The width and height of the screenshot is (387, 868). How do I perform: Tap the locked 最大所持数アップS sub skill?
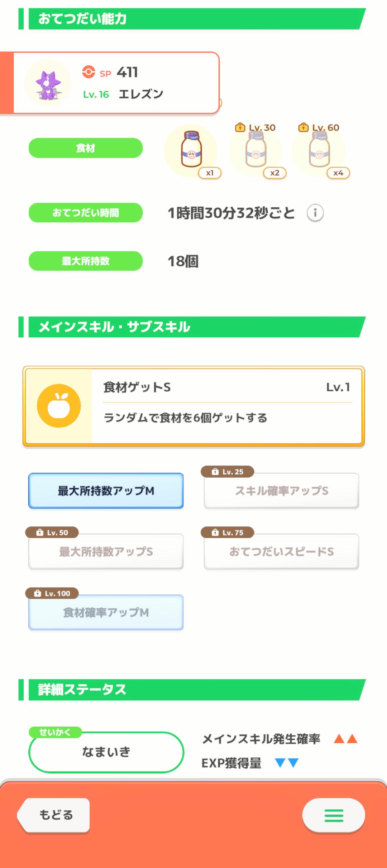click(106, 552)
